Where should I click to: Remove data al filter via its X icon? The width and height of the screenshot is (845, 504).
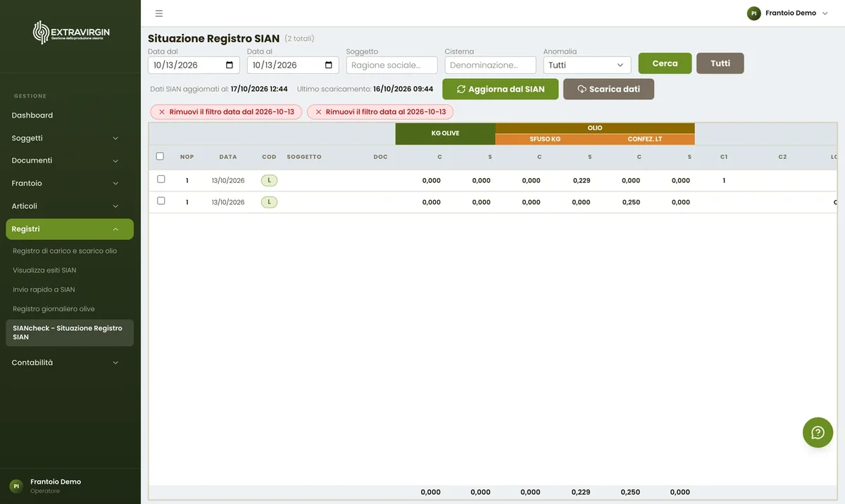point(318,112)
